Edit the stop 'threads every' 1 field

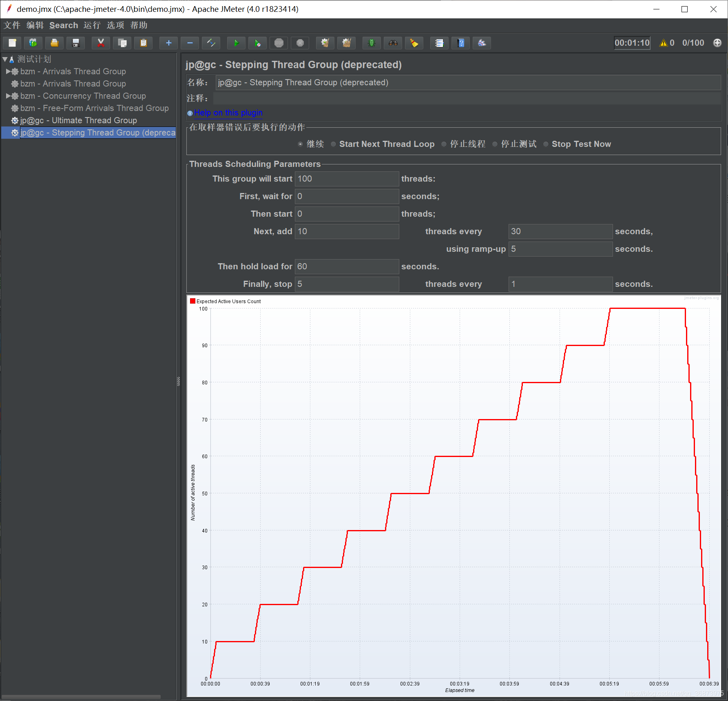click(560, 284)
